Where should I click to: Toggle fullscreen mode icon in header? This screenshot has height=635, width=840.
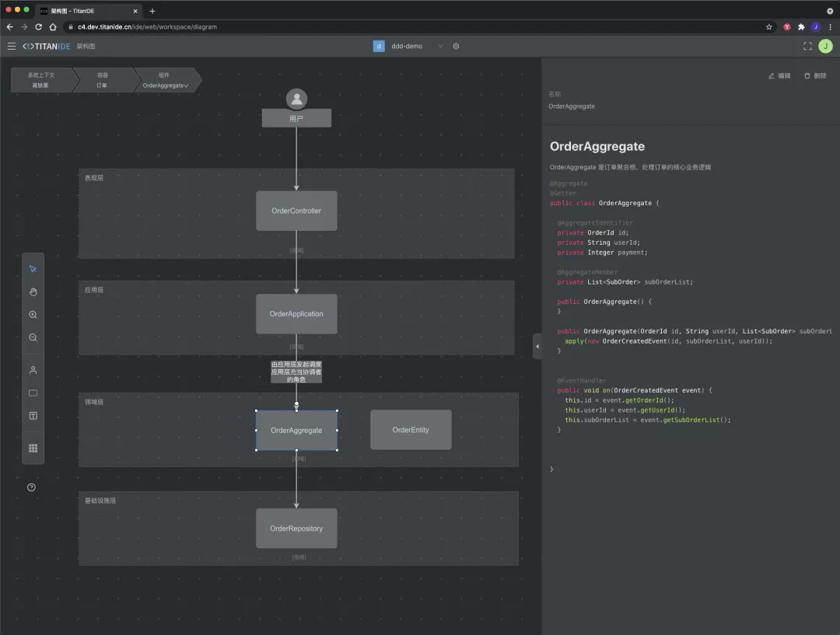click(x=807, y=46)
